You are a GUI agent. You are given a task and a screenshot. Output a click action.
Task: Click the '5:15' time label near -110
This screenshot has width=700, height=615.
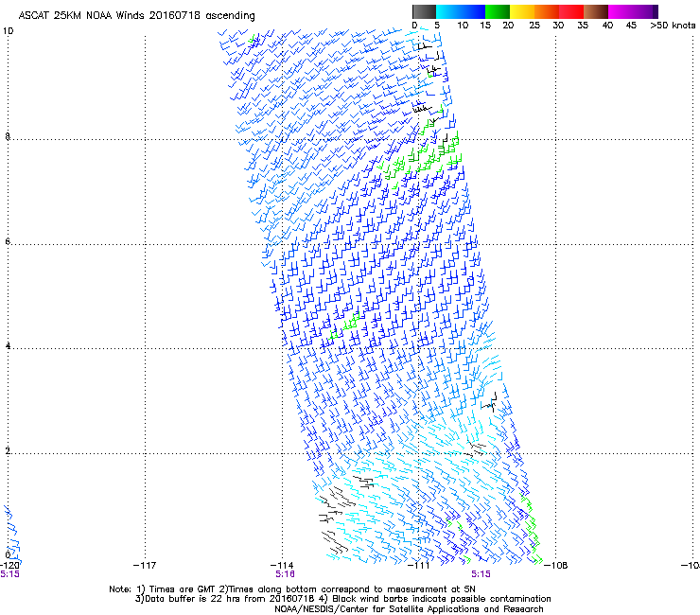[481, 574]
